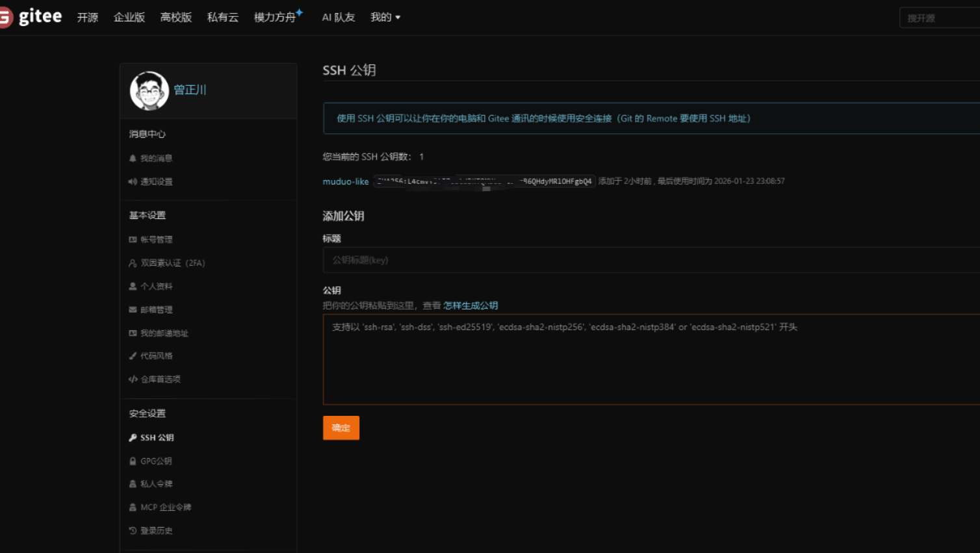Click the history icon beside 登录历史

point(133,530)
